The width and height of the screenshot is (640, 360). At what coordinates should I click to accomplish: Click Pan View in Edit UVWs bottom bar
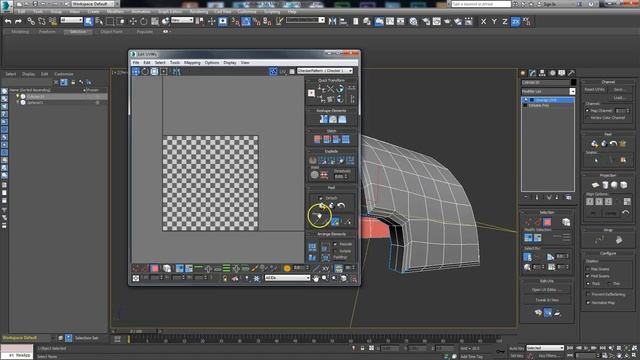(316, 278)
